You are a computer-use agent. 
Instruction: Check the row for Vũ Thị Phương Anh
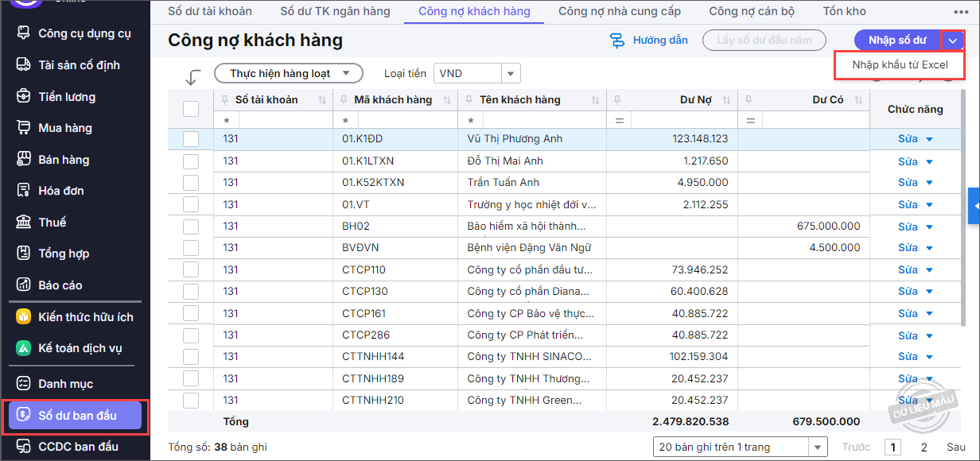coord(191,139)
